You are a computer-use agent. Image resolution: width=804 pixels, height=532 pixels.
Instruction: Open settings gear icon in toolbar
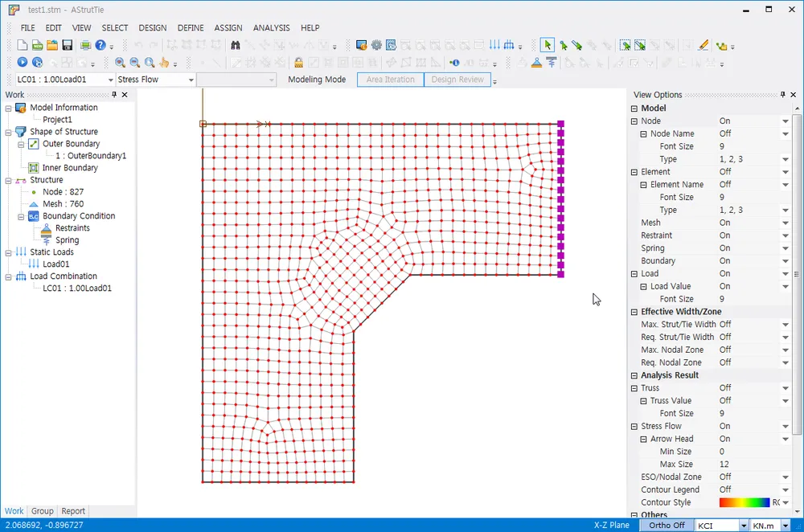coord(376,46)
